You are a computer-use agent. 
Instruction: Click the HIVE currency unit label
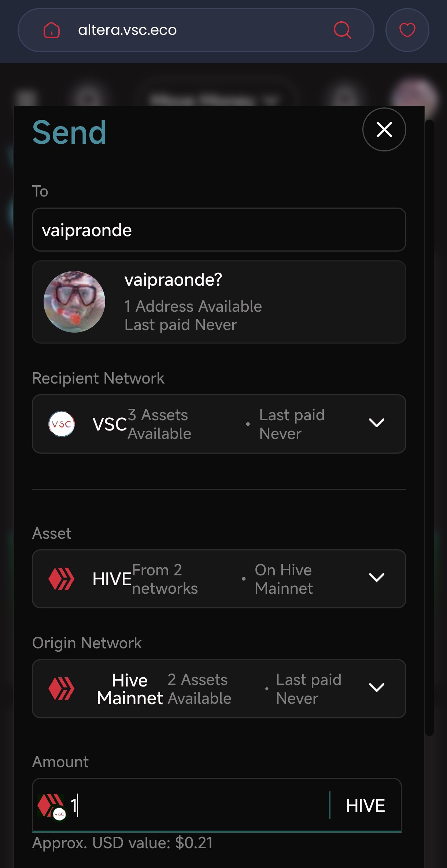click(x=365, y=806)
